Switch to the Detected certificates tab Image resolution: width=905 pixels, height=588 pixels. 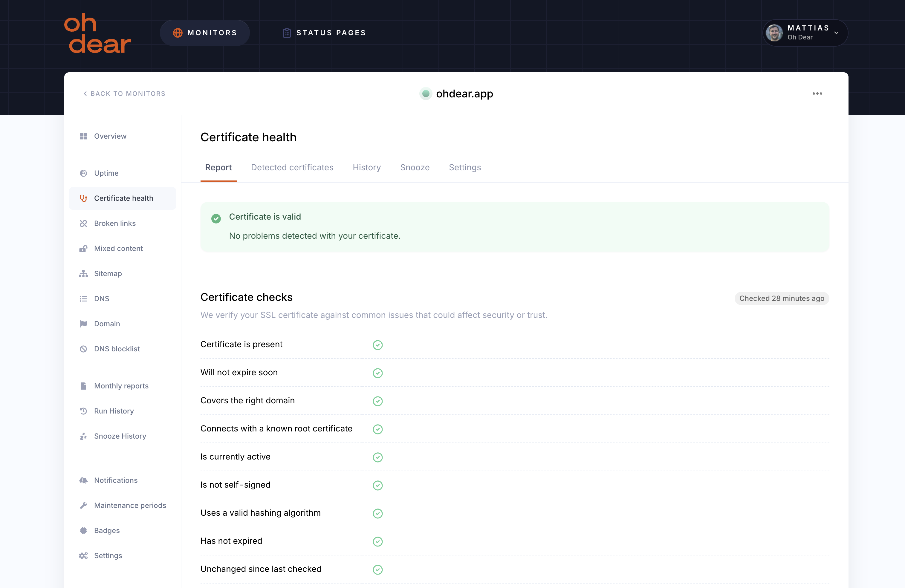click(292, 168)
